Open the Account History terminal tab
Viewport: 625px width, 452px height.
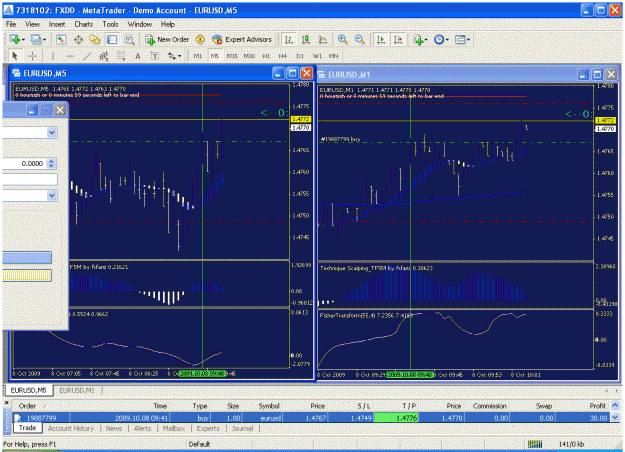click(x=71, y=428)
